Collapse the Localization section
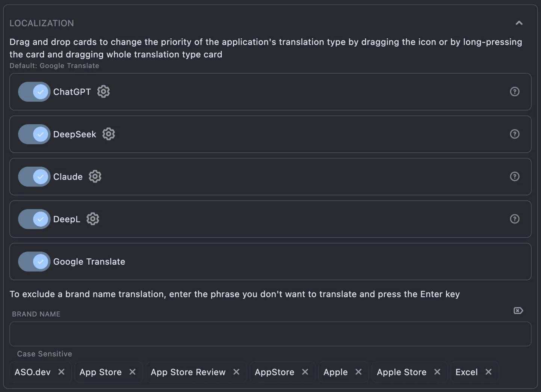Screen dimensions: 541x392 (519, 23)
